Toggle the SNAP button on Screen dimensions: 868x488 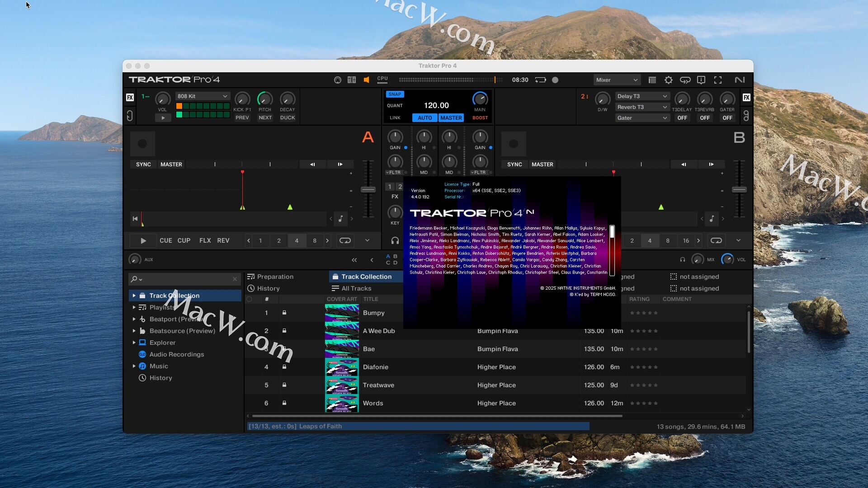click(395, 94)
